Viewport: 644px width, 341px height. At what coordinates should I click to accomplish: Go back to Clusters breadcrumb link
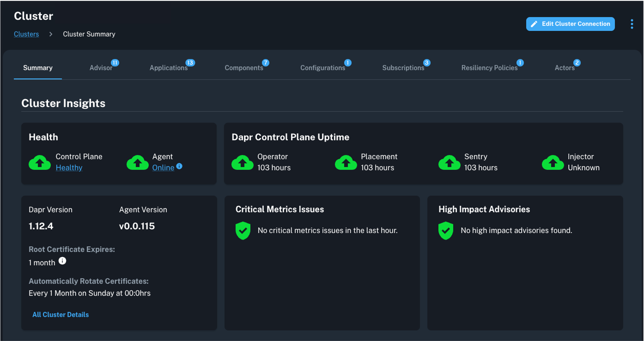pos(26,34)
